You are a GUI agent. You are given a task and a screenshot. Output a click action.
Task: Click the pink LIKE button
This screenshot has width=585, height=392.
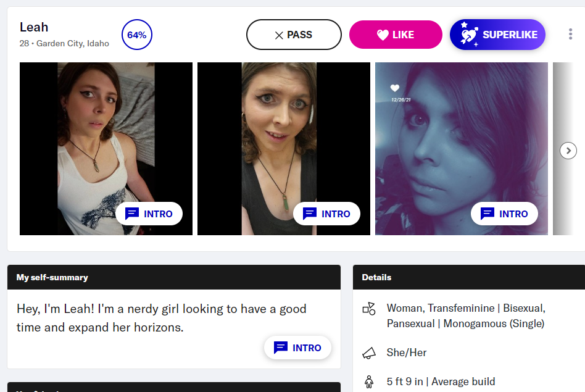pyautogui.click(x=396, y=35)
